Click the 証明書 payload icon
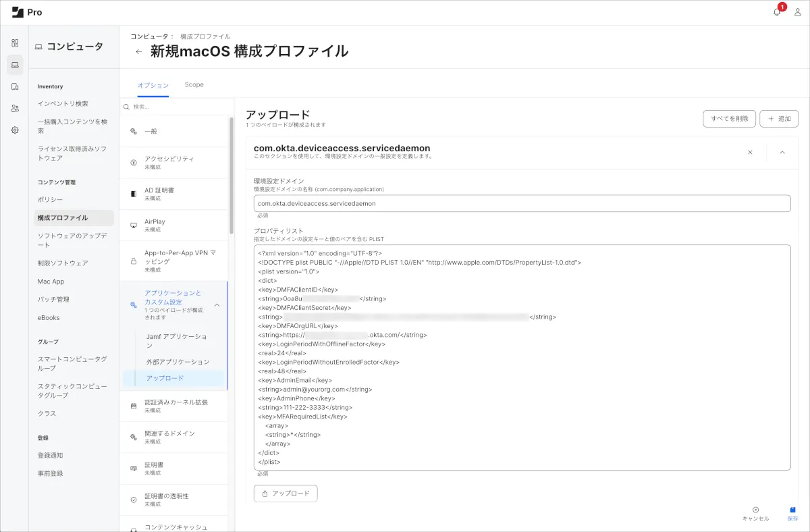The image size is (810, 532). [133, 469]
